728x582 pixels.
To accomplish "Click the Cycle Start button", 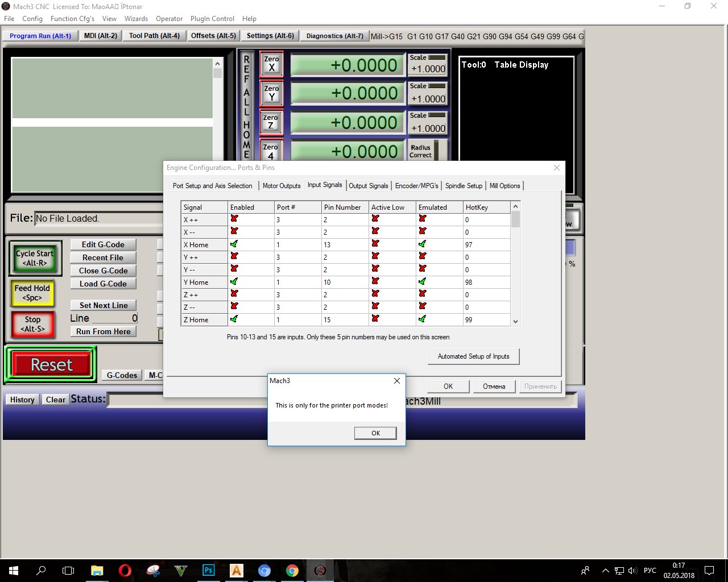I will tap(35, 258).
